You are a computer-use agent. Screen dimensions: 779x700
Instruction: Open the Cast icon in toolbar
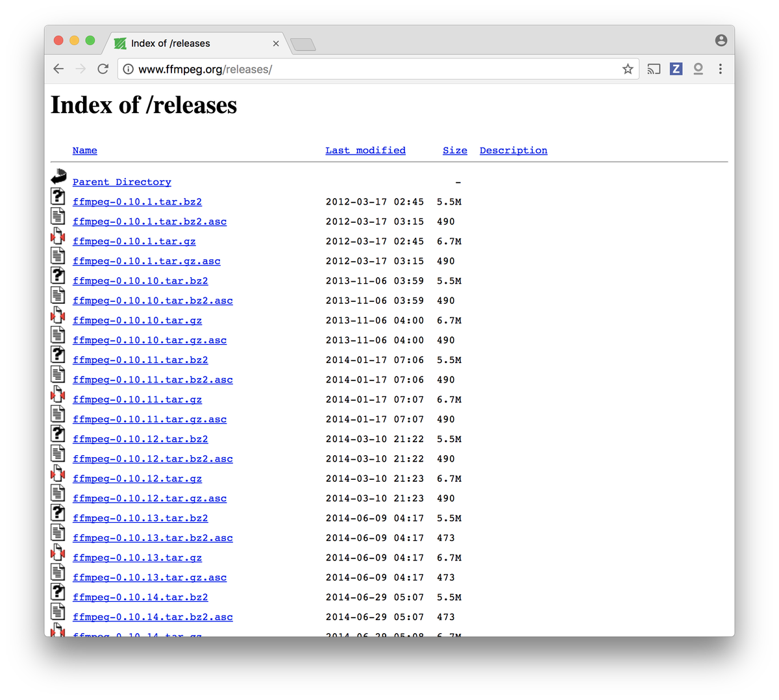coord(654,69)
